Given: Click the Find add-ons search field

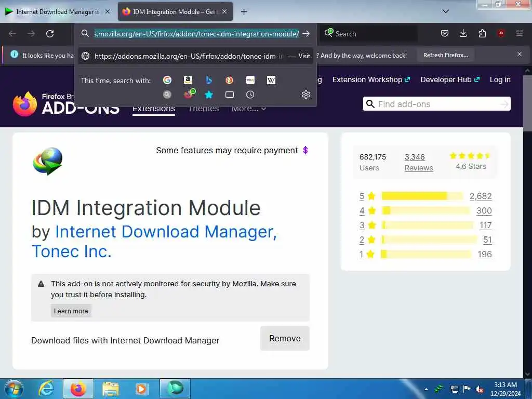Looking at the screenshot, I should pos(436,104).
